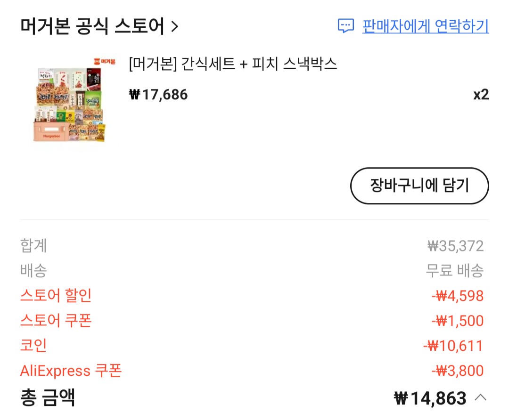This screenshot has width=509, height=420.
Task: Click the ₩17,686 item price
Action: (x=158, y=95)
